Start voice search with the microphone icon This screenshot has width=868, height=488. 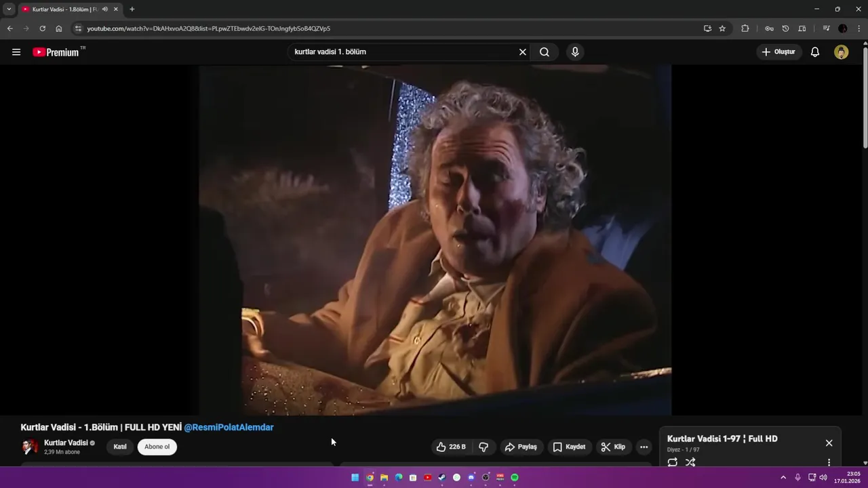[575, 52]
